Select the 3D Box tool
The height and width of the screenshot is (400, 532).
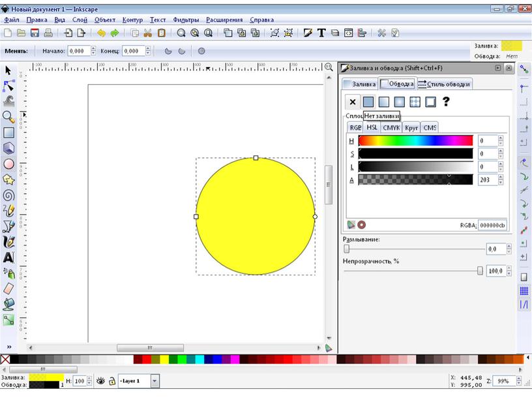[x=8, y=148]
